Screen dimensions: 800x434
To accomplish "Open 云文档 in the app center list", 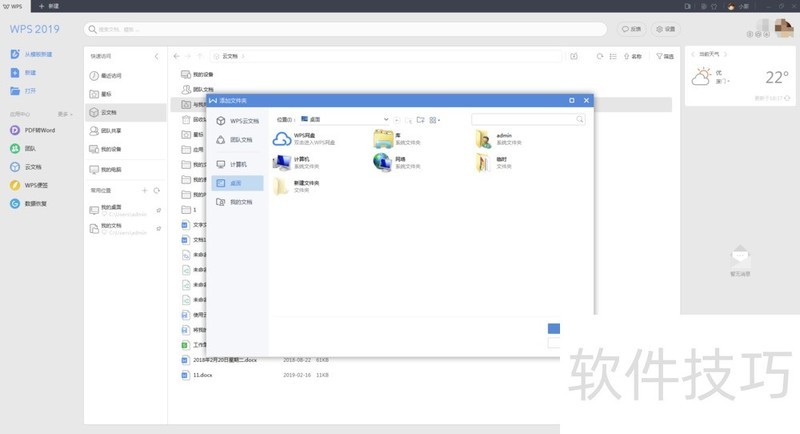I will tap(26, 167).
